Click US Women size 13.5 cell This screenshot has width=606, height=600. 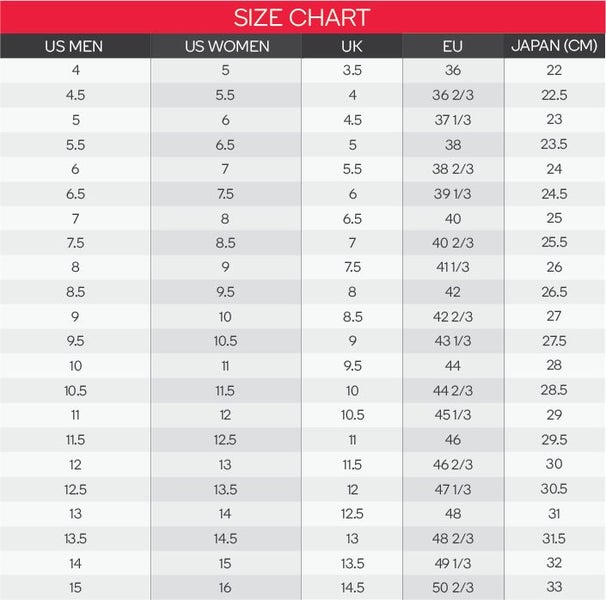[226, 489]
